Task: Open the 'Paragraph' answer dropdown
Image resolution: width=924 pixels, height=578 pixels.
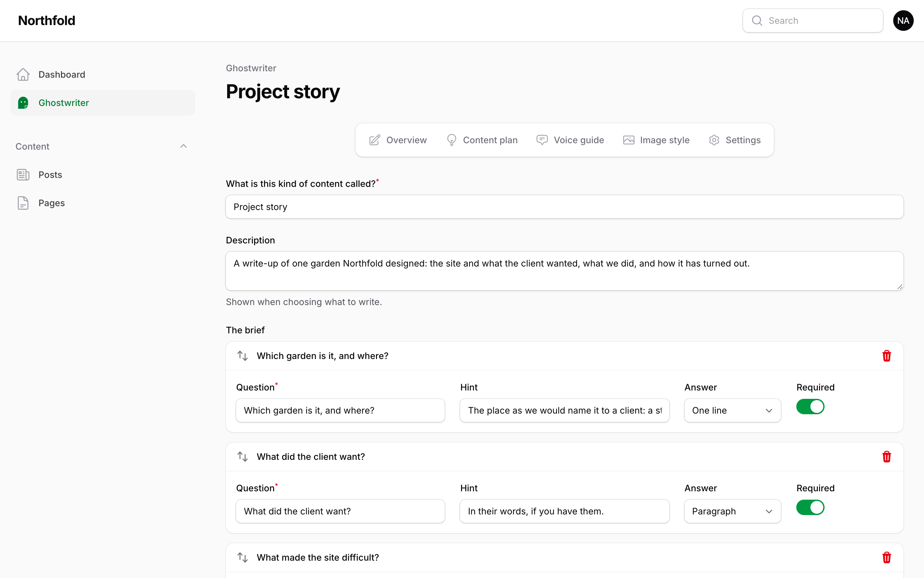Action: pyautogui.click(x=732, y=512)
